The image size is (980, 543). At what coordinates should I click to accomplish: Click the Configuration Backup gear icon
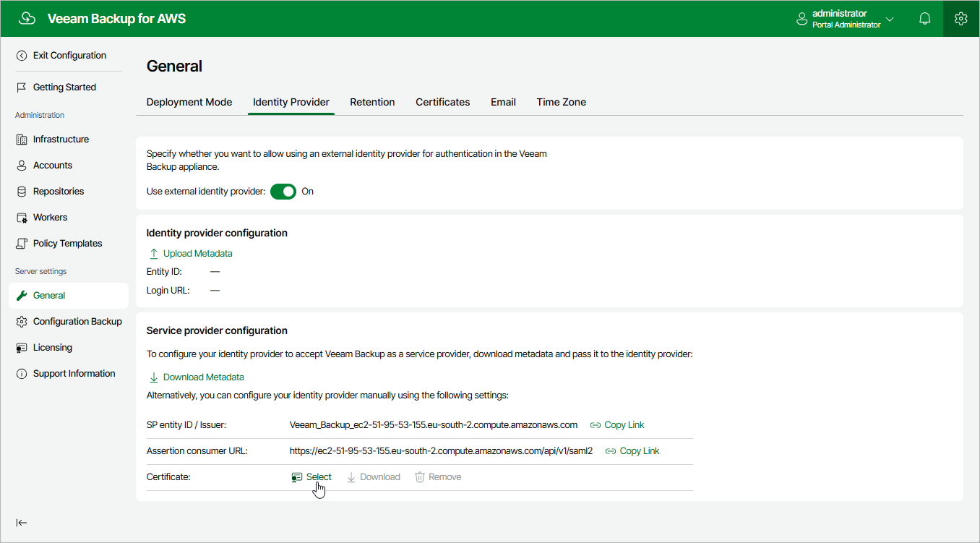point(22,322)
